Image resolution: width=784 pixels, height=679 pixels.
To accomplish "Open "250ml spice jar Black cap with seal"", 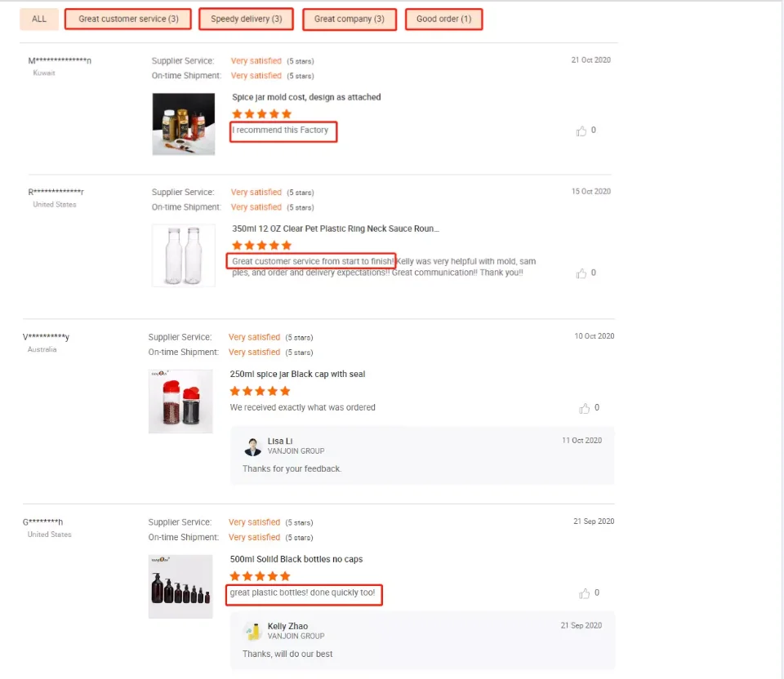I will pyautogui.click(x=297, y=374).
